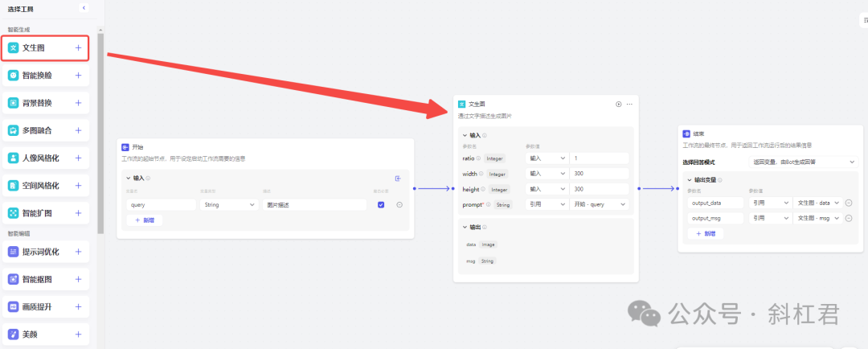This screenshot has width=868, height=349.
Task: Remove the output_data variable with the minus icon
Action: pos(849,203)
